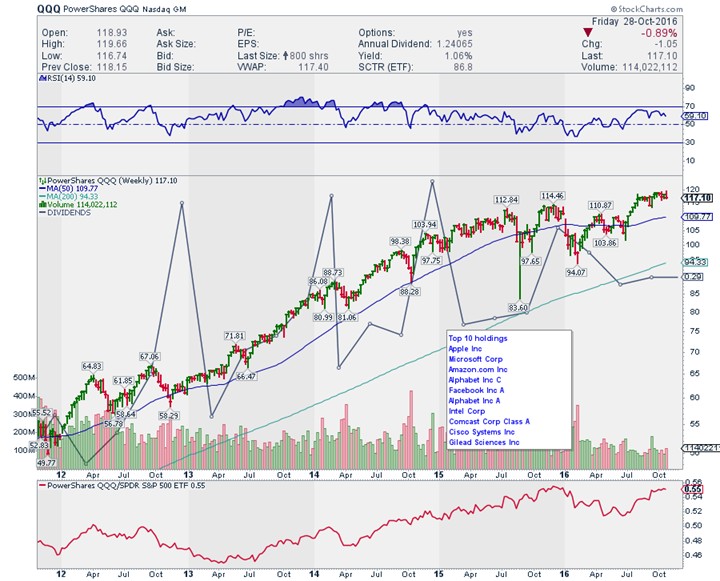
Task: Click Amazon.com Inc in holdings list
Action: [x=478, y=370]
